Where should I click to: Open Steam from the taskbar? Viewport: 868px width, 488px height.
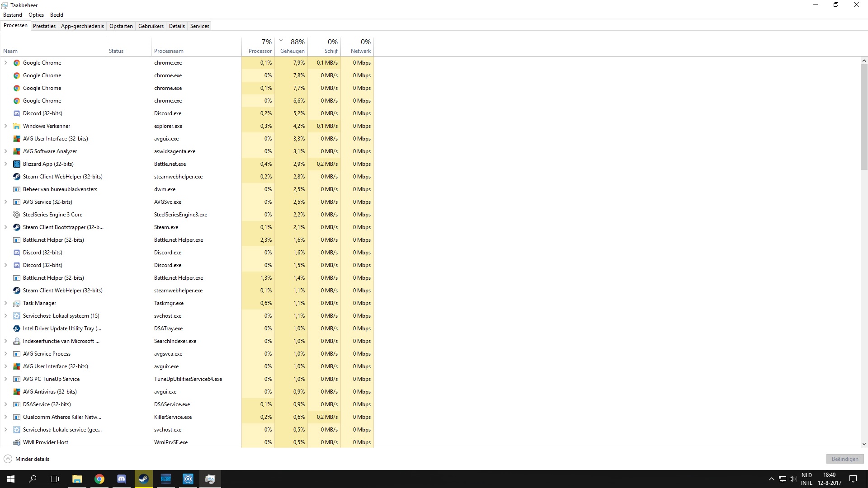[144, 479]
